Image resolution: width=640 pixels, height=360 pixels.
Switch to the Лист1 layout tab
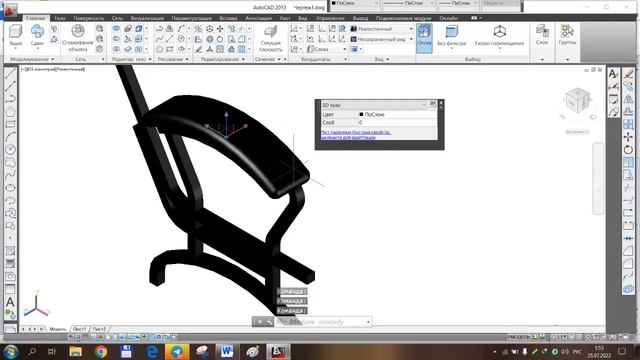(x=80, y=329)
